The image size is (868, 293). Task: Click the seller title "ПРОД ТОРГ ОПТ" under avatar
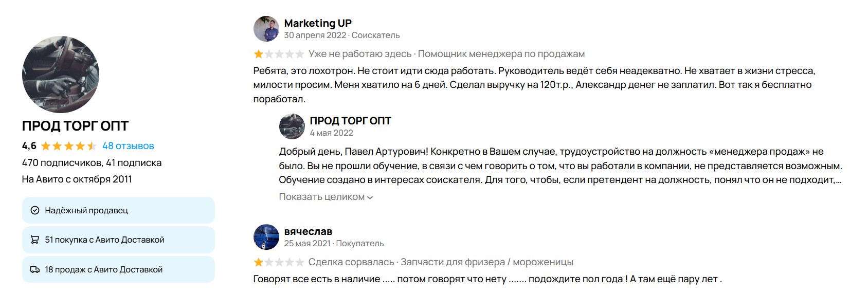[x=75, y=126]
